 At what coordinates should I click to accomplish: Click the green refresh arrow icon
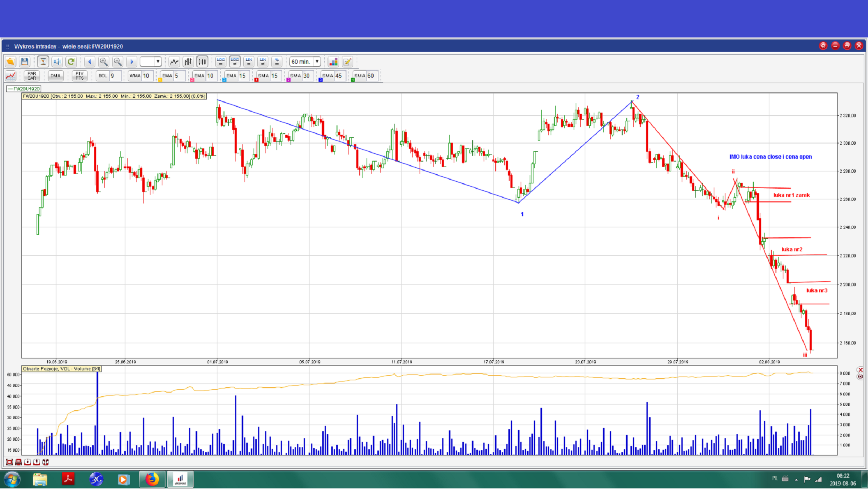pyautogui.click(x=71, y=62)
